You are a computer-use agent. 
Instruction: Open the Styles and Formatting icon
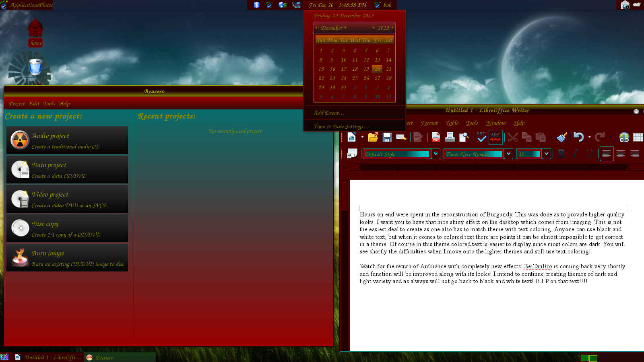tap(352, 154)
